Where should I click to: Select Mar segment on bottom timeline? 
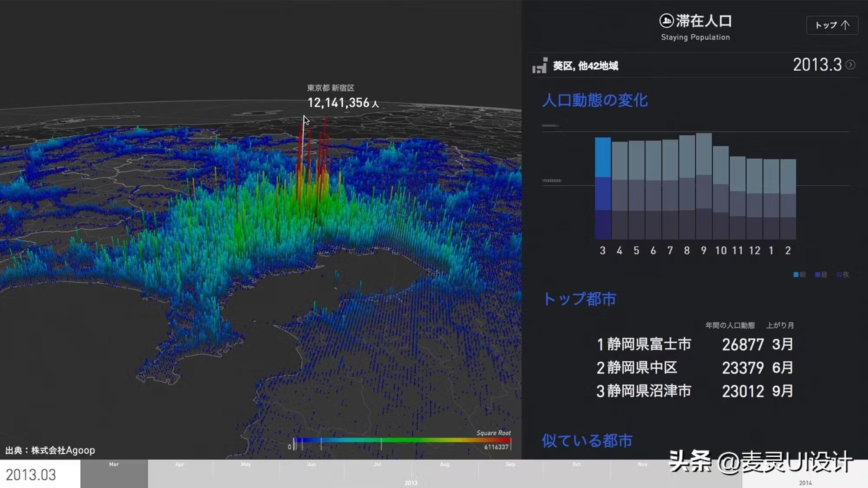point(114,473)
